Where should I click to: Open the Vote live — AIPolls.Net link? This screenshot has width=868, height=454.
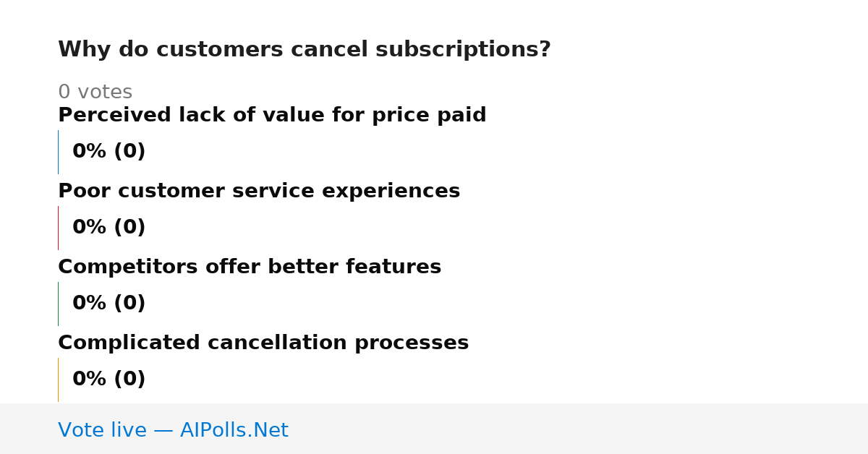[173, 430]
